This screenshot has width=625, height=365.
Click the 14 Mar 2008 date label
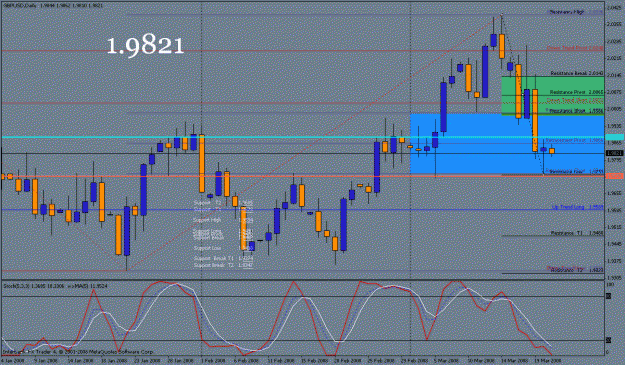[514, 360]
